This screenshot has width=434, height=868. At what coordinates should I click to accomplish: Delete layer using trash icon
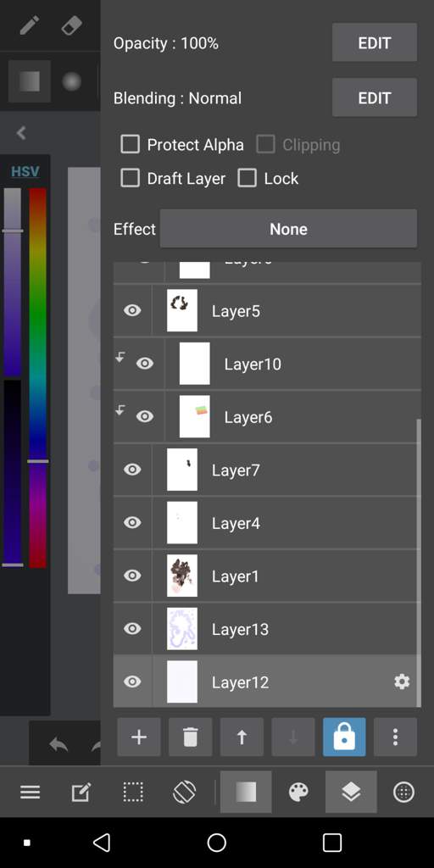(x=190, y=737)
